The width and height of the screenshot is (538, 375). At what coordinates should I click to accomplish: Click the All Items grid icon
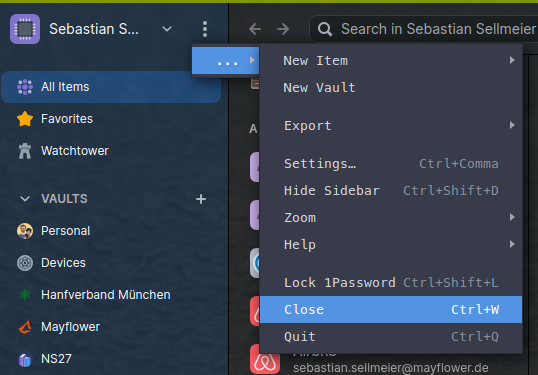point(25,87)
